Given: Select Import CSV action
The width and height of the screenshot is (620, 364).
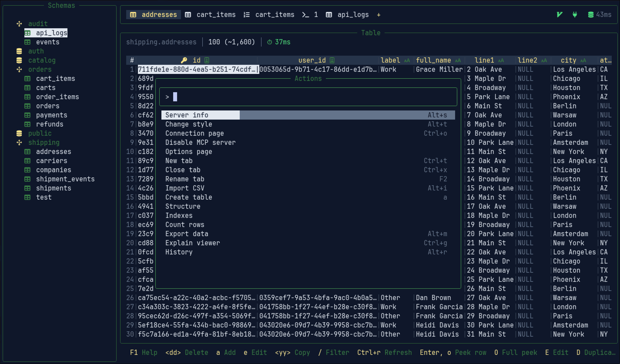Looking at the screenshot, I should (308, 188).
